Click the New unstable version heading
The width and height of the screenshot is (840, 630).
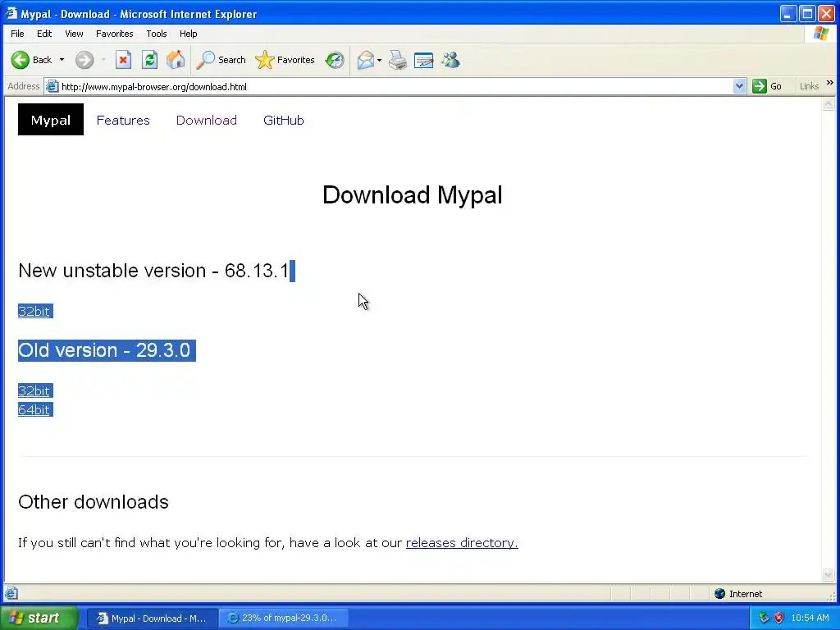click(x=153, y=271)
